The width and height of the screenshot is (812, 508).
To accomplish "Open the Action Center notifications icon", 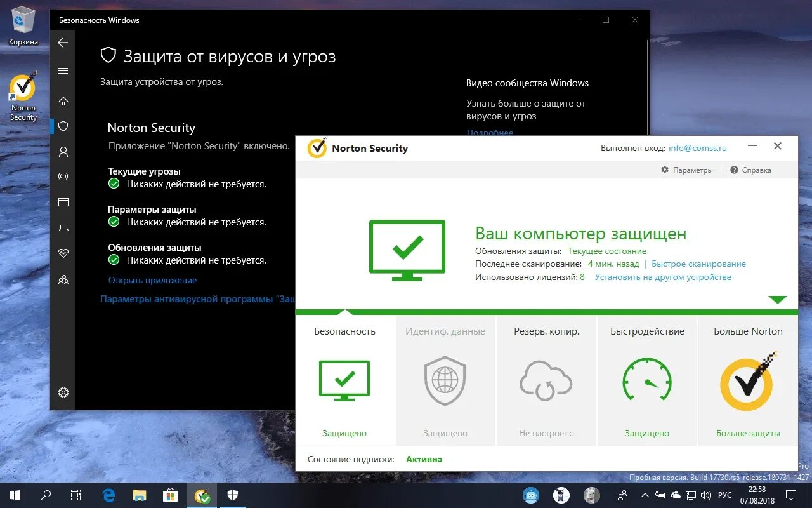I will 791,495.
